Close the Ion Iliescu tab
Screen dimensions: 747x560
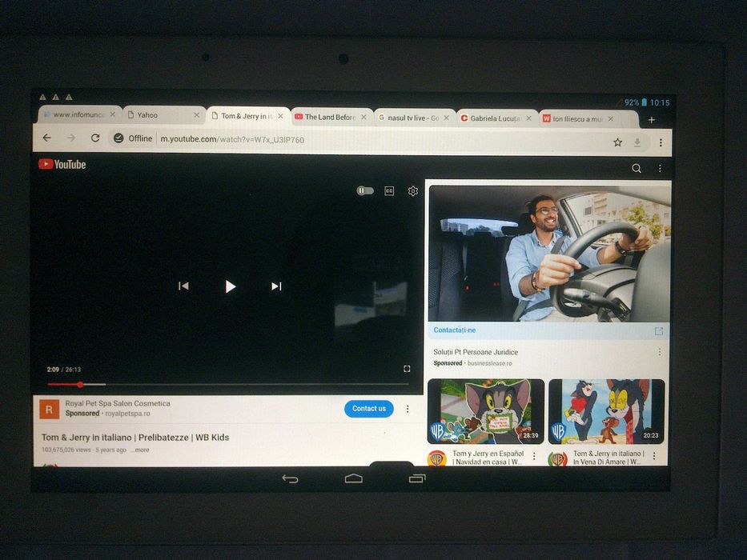(610, 118)
